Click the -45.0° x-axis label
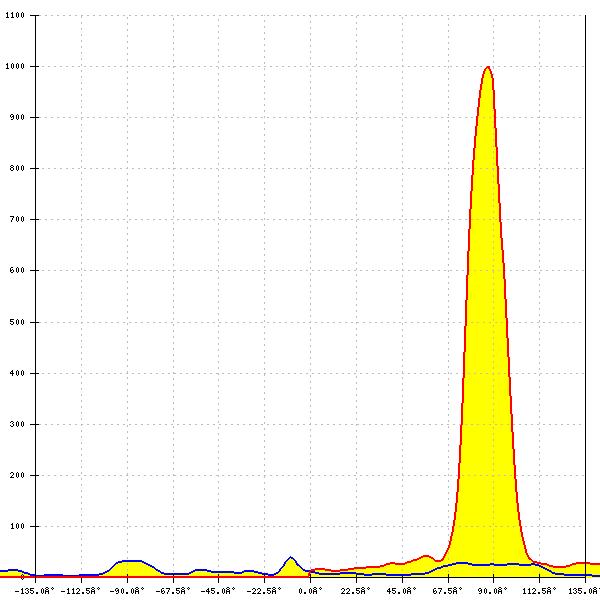The image size is (600, 600). point(218,591)
